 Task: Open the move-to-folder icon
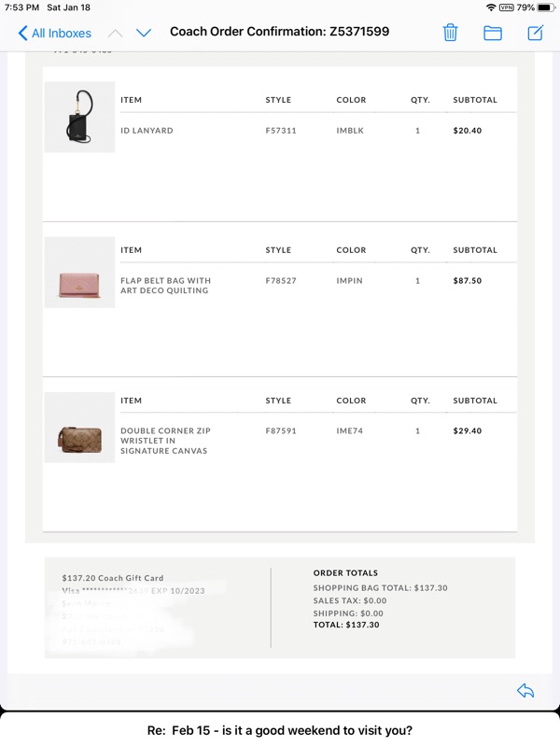click(493, 33)
